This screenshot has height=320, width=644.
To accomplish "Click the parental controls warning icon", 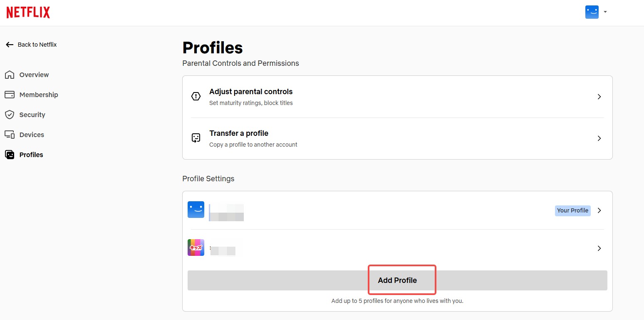I will [x=196, y=97].
